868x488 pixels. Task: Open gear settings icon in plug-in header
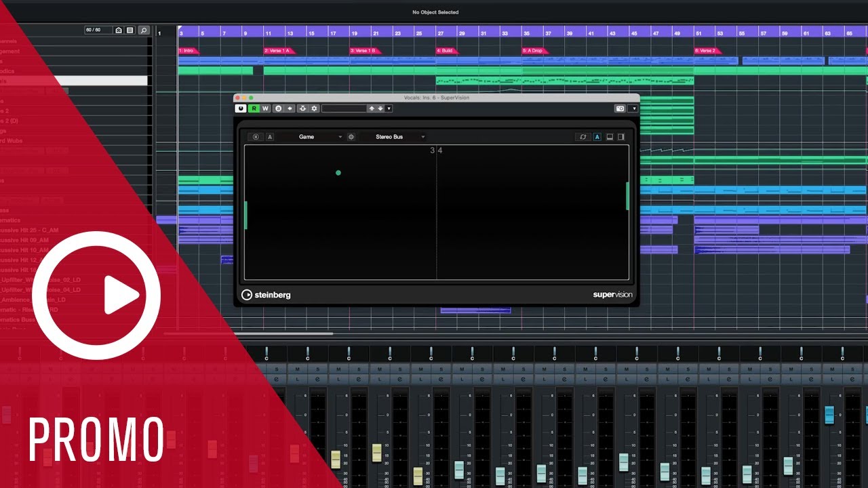[314, 108]
